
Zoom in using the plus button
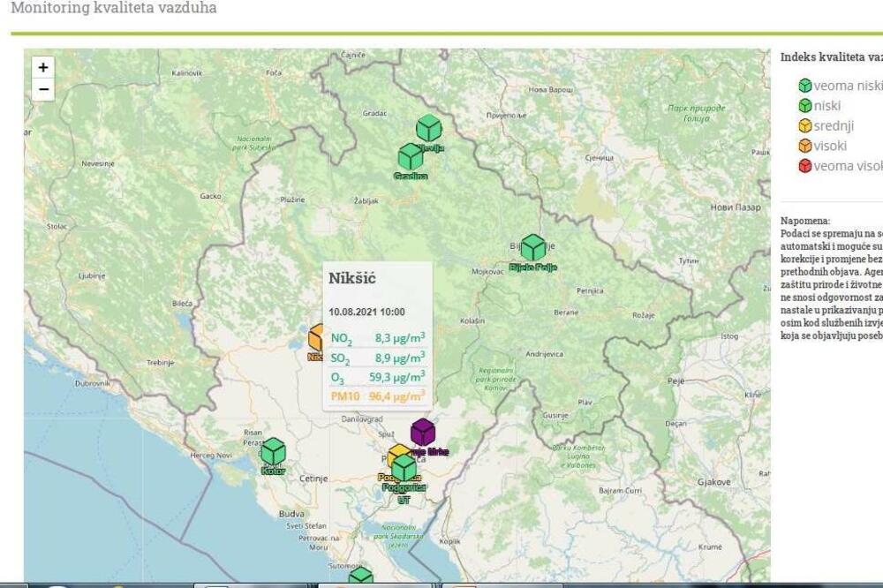click(x=42, y=67)
